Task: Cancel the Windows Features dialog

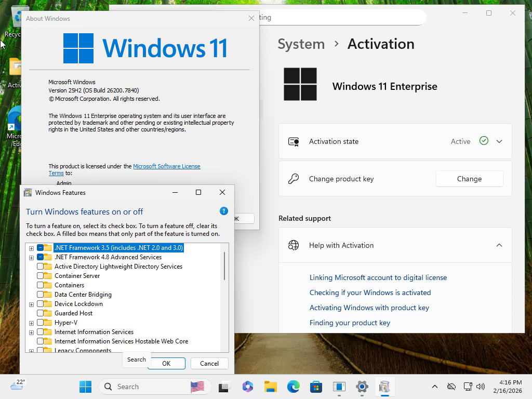Action: click(209, 363)
